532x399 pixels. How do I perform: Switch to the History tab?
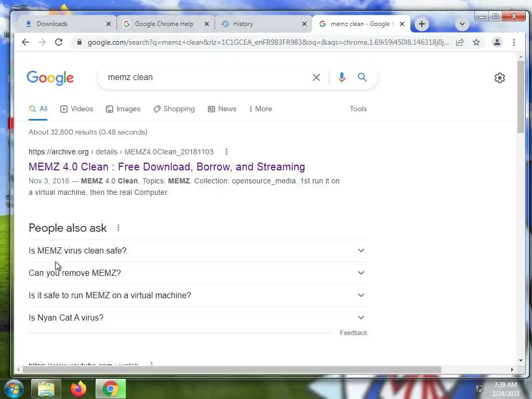tap(263, 24)
